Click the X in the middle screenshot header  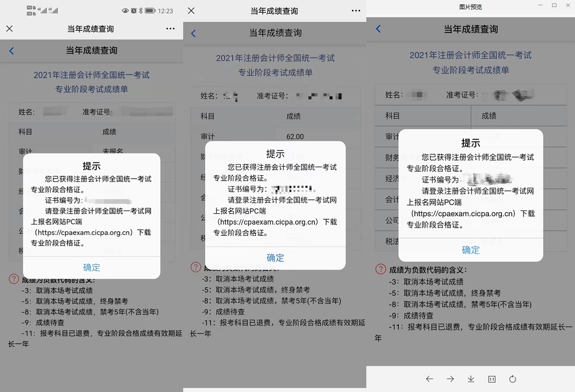pyautogui.click(x=191, y=11)
